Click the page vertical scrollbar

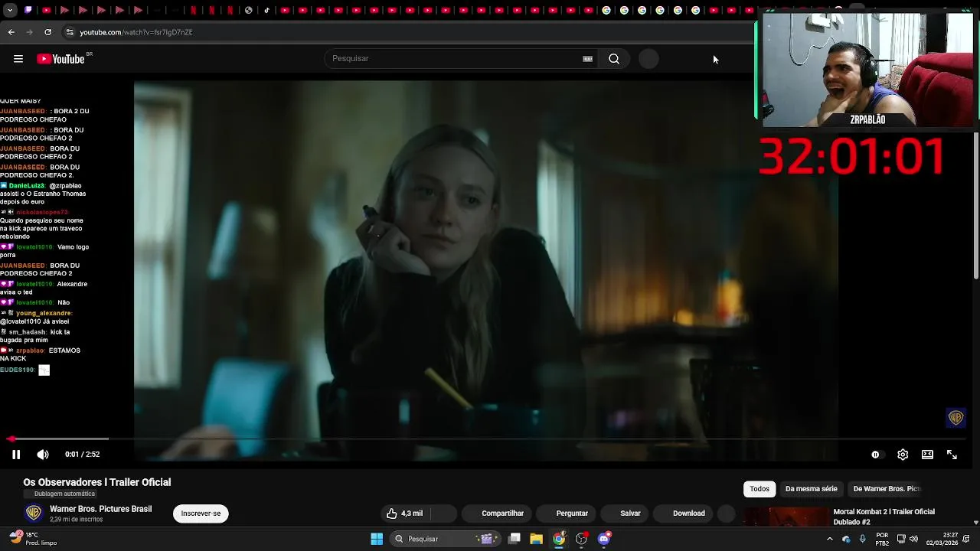pyautogui.click(x=975, y=205)
